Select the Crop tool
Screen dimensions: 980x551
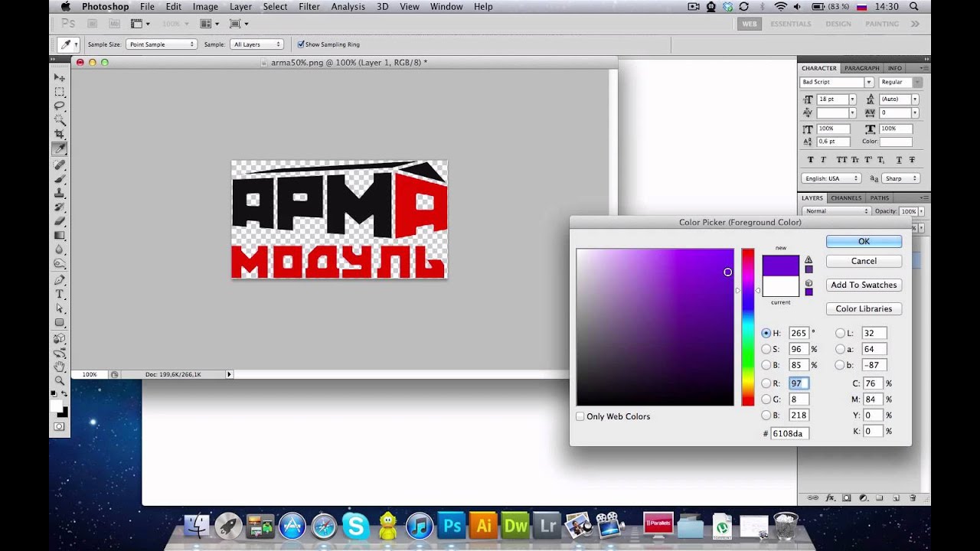(59, 134)
